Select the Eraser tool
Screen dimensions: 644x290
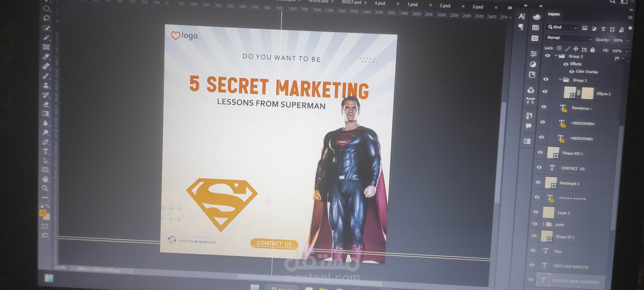pyautogui.click(x=46, y=104)
